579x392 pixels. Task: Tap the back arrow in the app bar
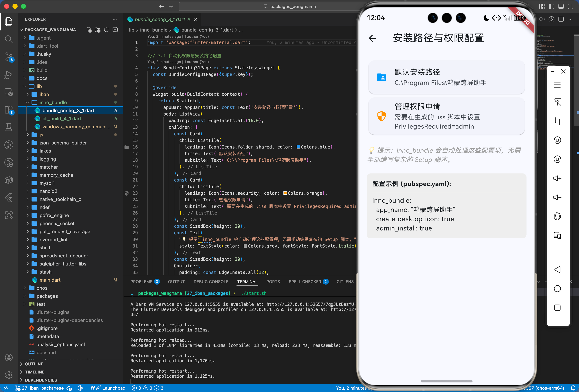click(372, 38)
